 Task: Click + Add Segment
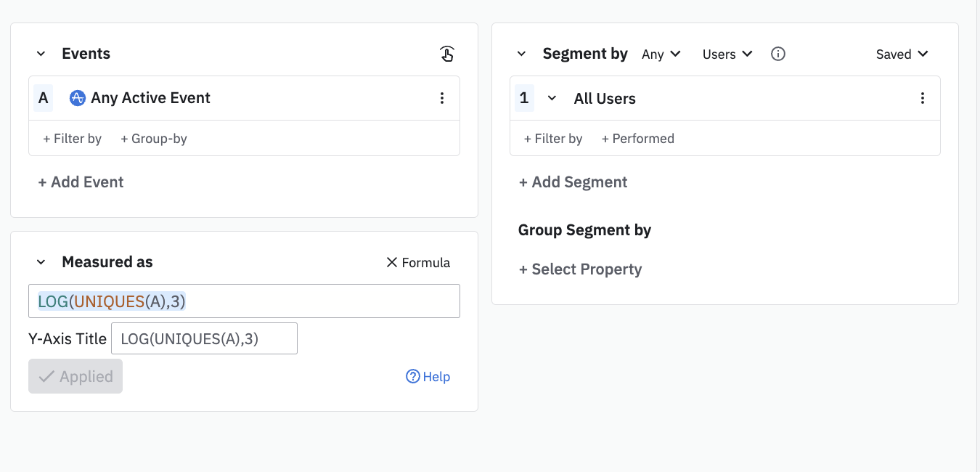click(573, 182)
